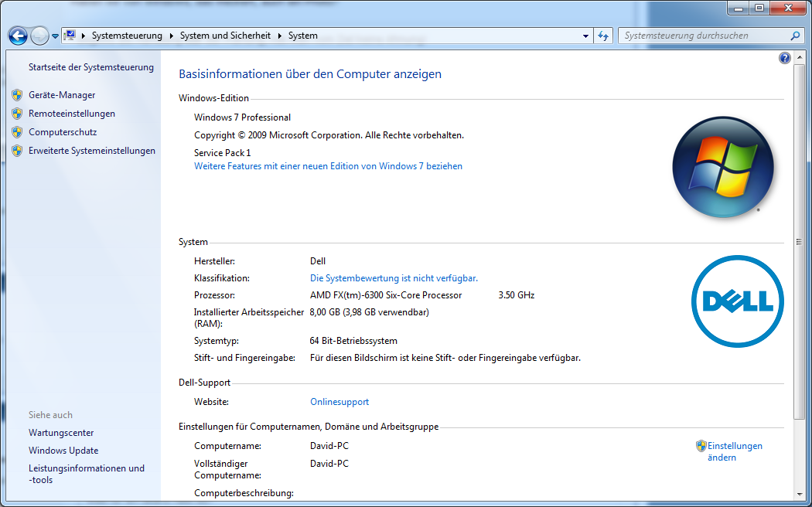Select AMD FX(tm)-6300 Six-Core Processor text

click(x=386, y=295)
